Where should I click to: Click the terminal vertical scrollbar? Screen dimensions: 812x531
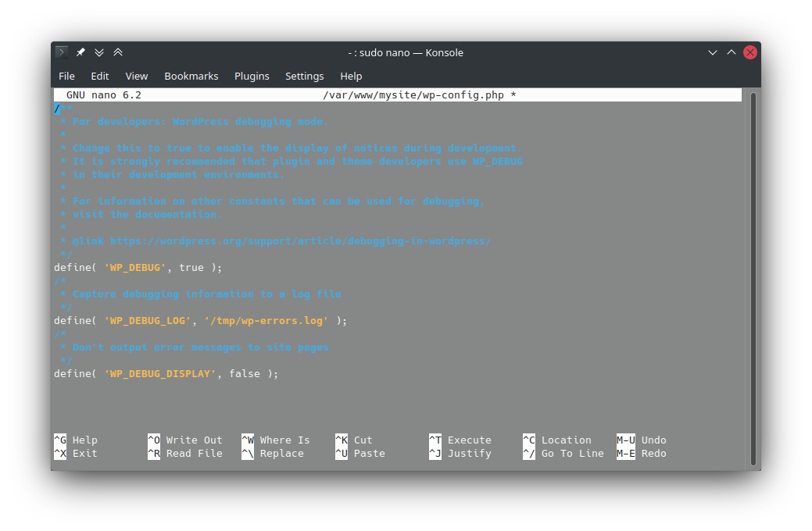point(753,279)
